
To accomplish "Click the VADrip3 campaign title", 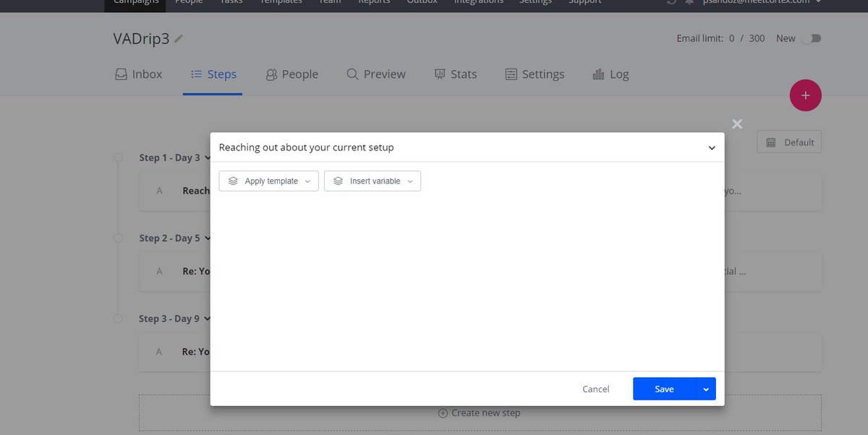I will [x=140, y=39].
